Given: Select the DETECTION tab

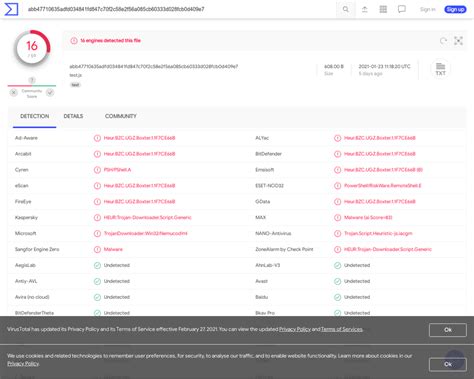Looking at the screenshot, I should tap(35, 116).
